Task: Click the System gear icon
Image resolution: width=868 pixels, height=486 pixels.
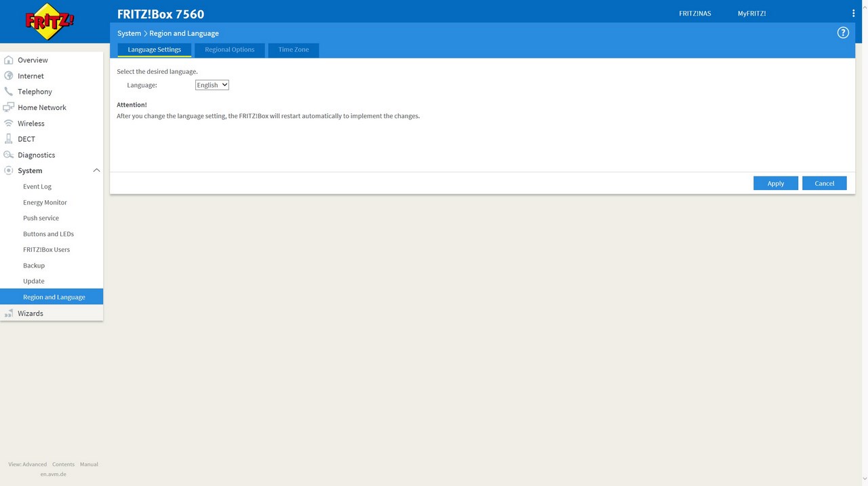Action: (x=9, y=170)
